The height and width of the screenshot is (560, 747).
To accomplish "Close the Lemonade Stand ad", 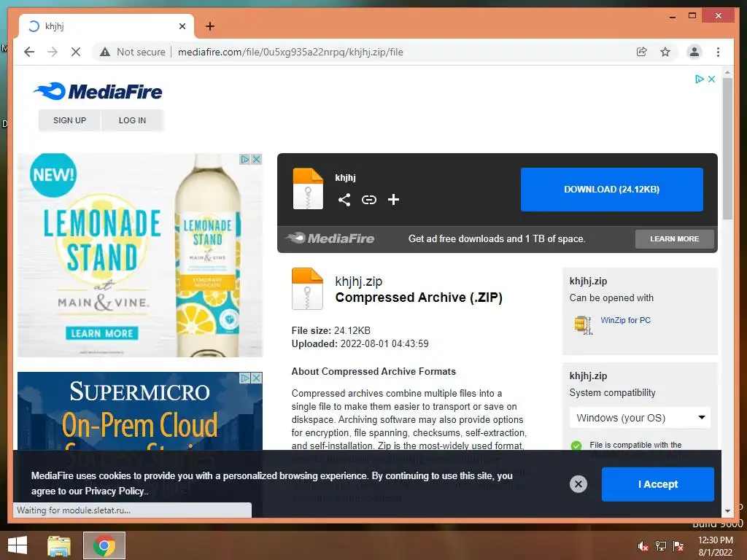I will click(x=256, y=159).
